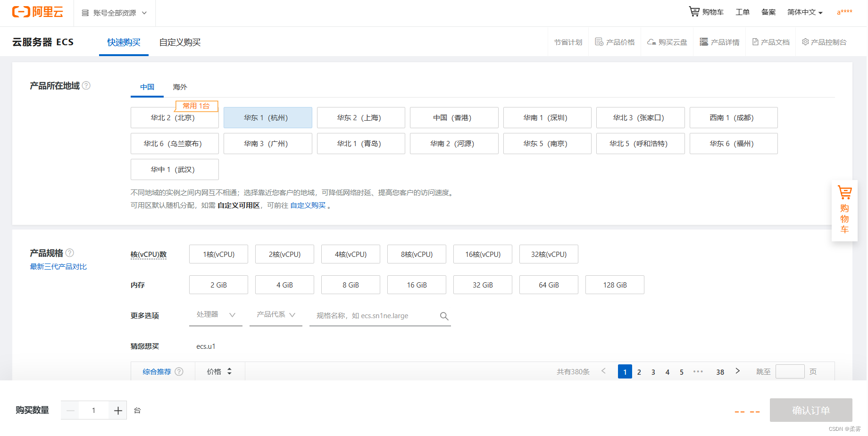Go to page 2 in pagination
This screenshot has width=868, height=436.
coord(639,372)
